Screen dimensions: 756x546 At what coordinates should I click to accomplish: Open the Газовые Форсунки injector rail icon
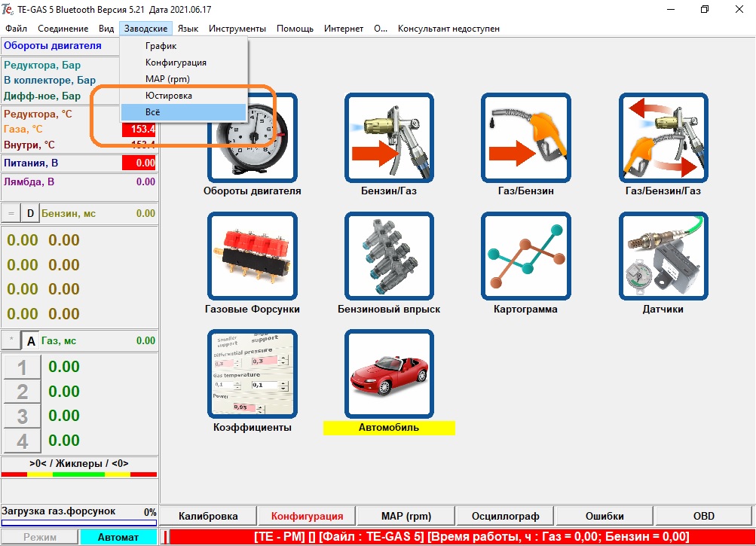point(253,256)
